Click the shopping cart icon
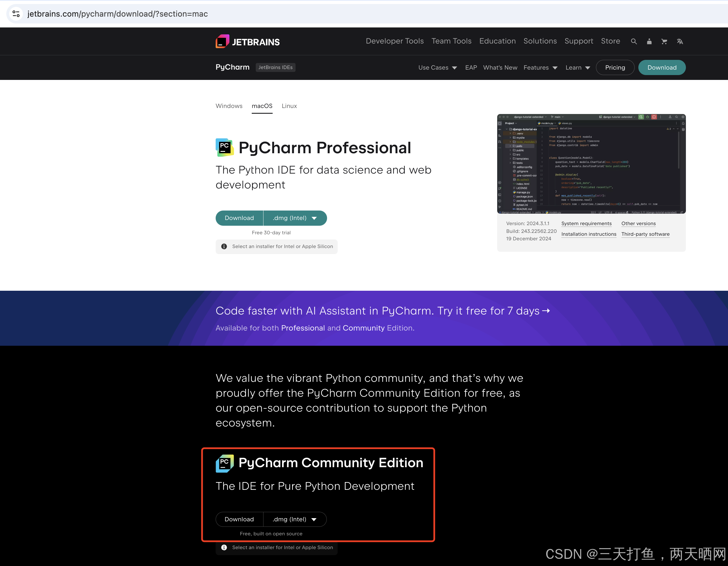728x566 pixels. coord(665,41)
